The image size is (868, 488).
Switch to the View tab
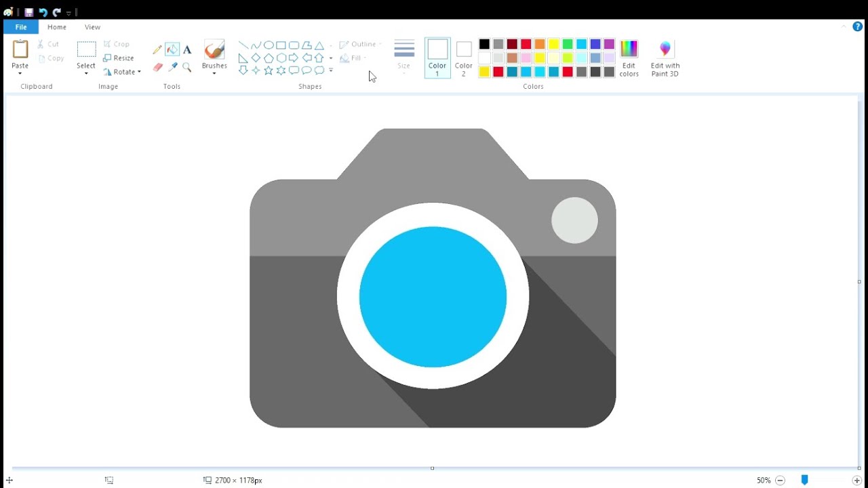click(x=92, y=27)
